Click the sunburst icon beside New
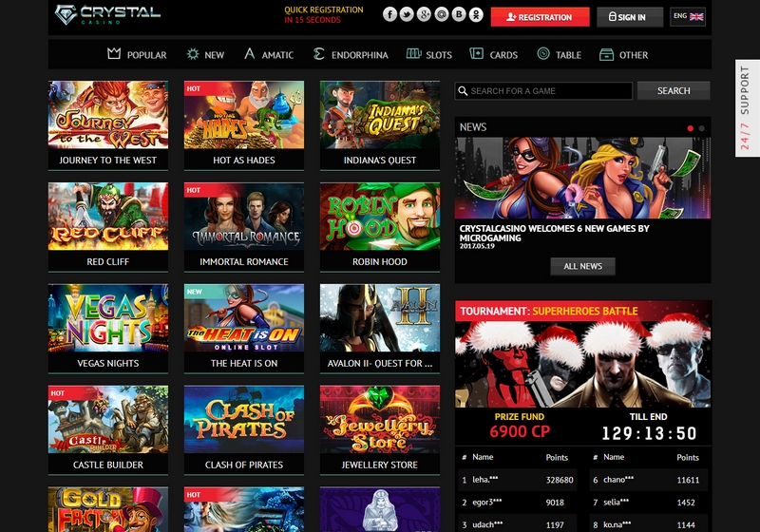The height and width of the screenshot is (532, 760). point(193,54)
